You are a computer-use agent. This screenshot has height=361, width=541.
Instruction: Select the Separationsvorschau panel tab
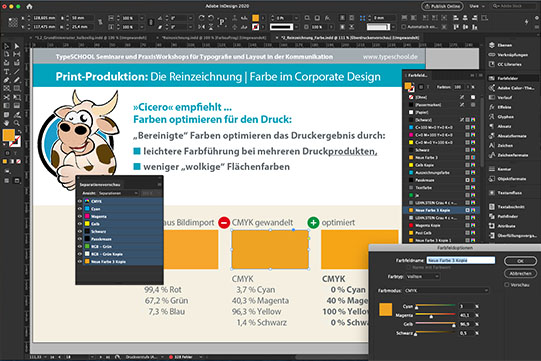[100, 185]
